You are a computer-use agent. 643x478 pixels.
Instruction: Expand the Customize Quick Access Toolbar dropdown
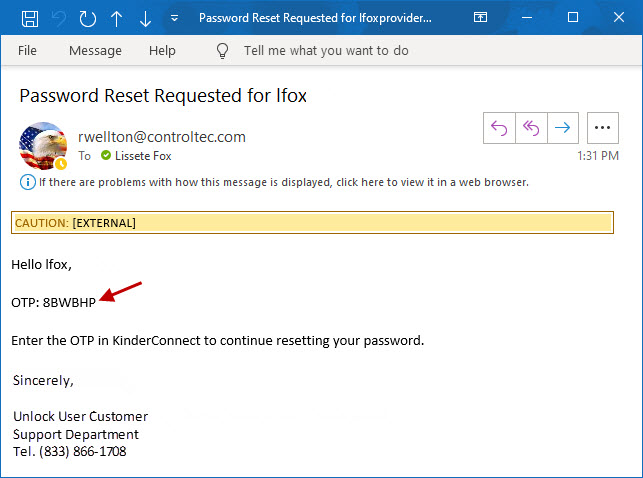coord(174,18)
